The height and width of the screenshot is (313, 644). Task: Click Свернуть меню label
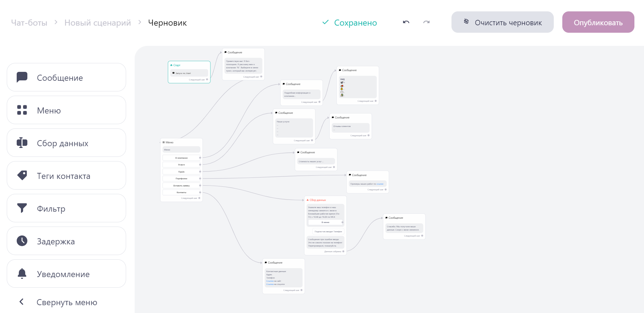coord(67,302)
